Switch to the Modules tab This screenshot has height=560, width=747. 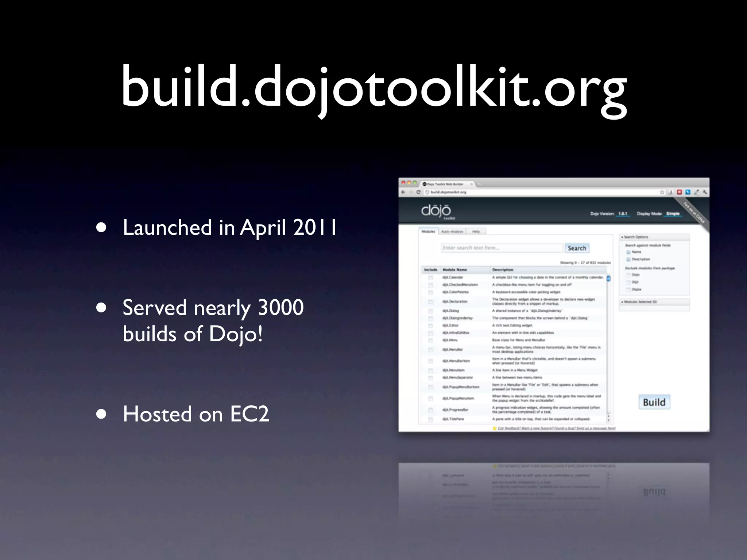pyautogui.click(x=428, y=232)
